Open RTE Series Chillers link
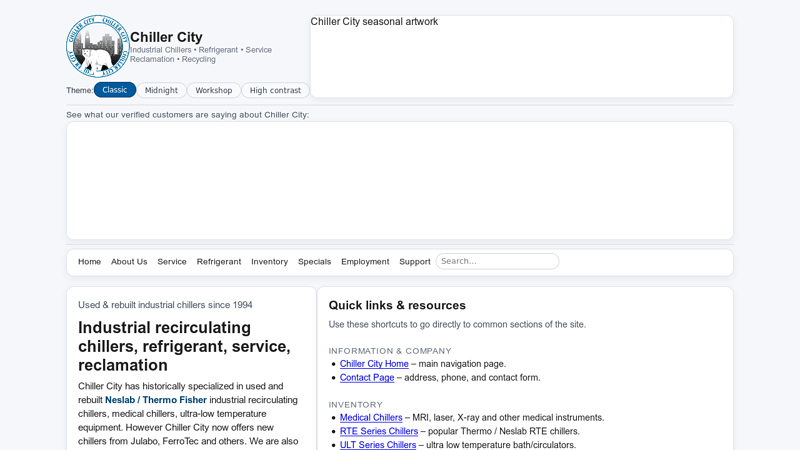This screenshot has width=800, height=450. [379, 432]
